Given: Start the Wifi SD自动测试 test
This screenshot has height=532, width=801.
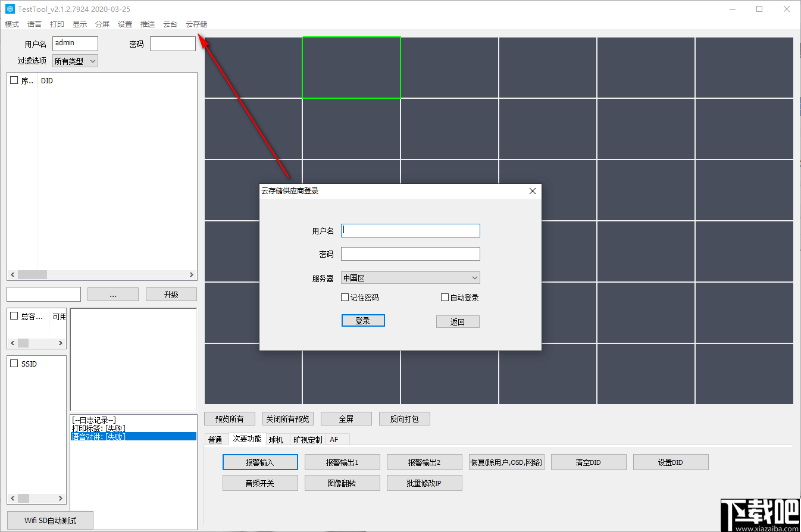Looking at the screenshot, I should 49,520.
